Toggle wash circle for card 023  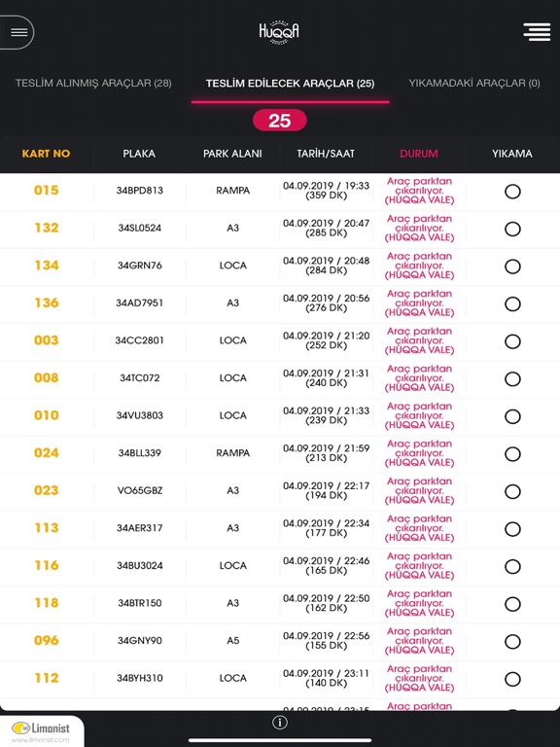pos(512,491)
